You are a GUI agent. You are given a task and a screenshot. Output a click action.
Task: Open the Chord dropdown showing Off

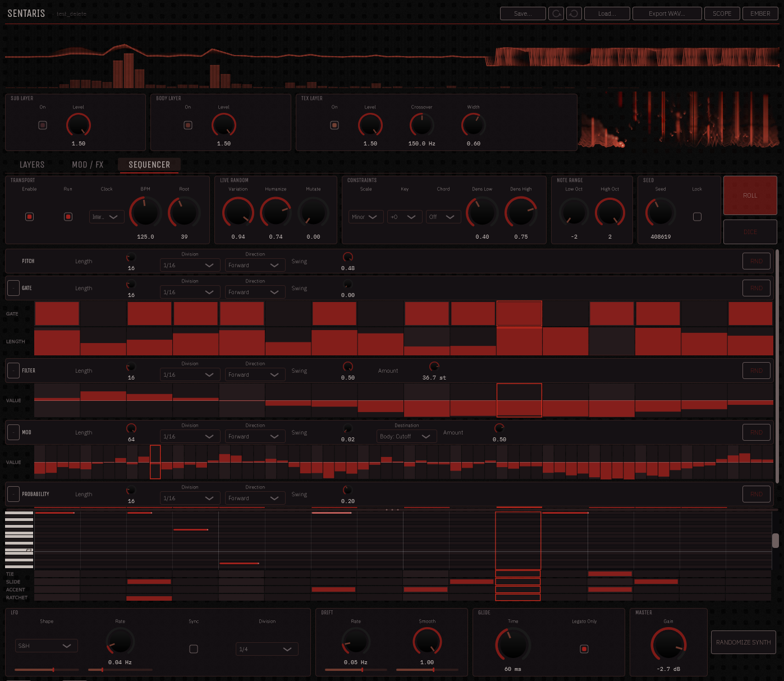point(443,217)
